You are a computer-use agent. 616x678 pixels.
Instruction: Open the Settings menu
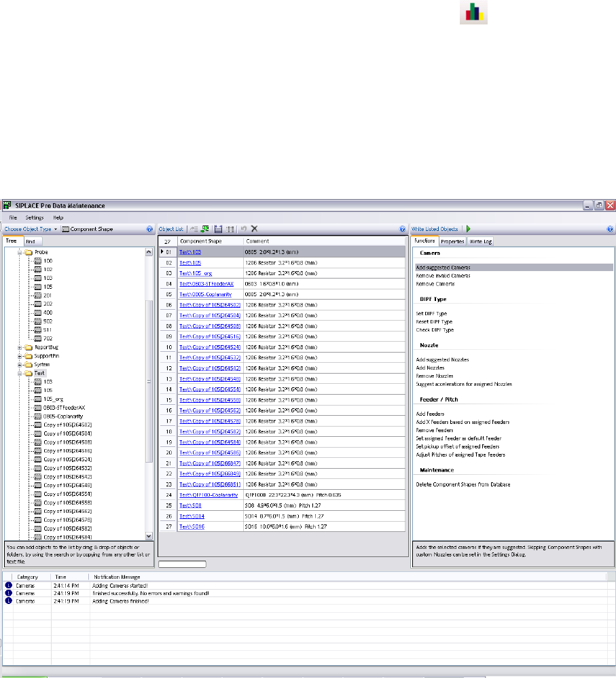click(35, 217)
